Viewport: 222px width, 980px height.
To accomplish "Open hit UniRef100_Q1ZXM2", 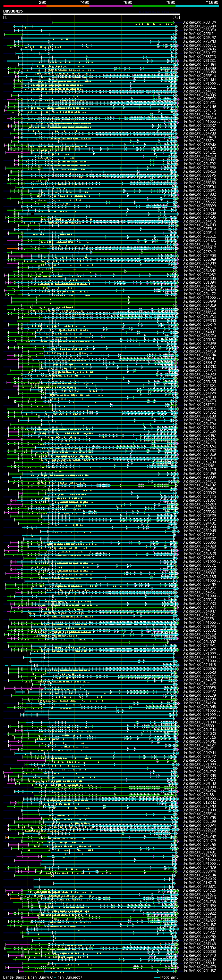I will [199, 366].
